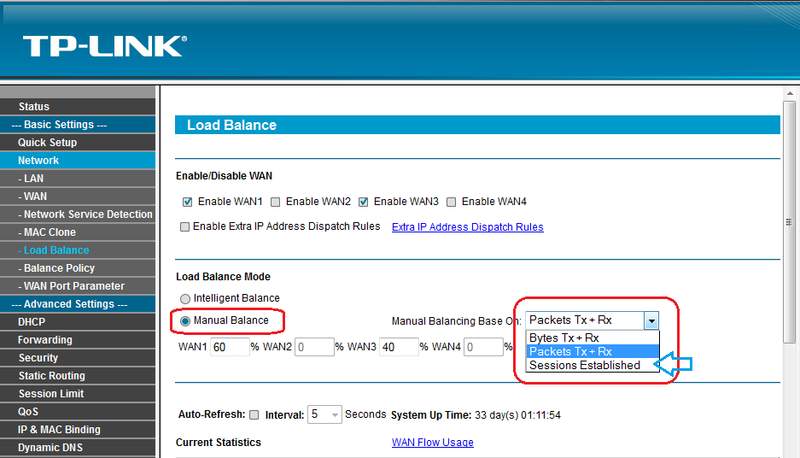Choose highlighted Packets Tx + Rx list option
800x458 pixels.
(592, 351)
